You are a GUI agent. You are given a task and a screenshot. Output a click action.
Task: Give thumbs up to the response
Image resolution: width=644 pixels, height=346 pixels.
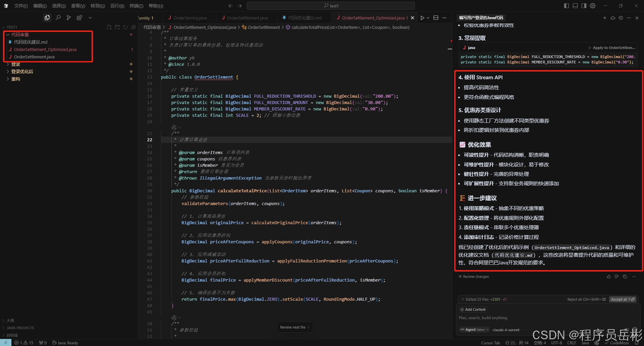tap(609, 277)
